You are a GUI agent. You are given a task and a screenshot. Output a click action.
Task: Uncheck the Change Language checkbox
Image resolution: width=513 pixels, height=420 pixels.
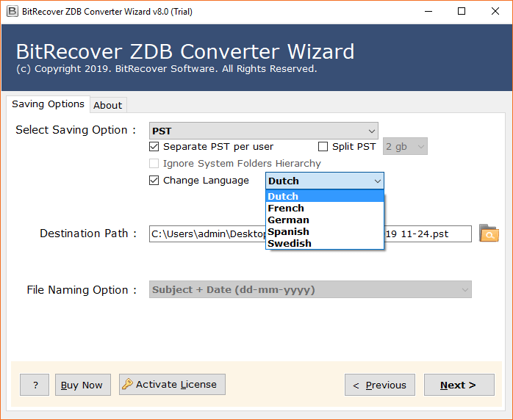154,180
